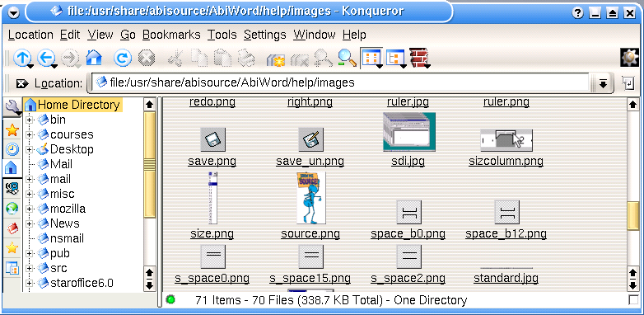Click the brick wall toolbar icon
Screen dimensions: 644x315
(x=419, y=58)
